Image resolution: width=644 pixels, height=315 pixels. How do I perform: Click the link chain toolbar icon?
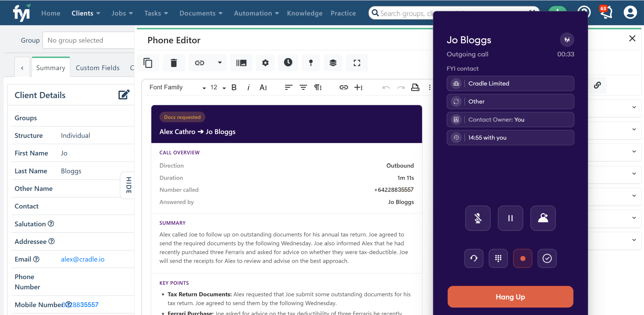point(199,63)
